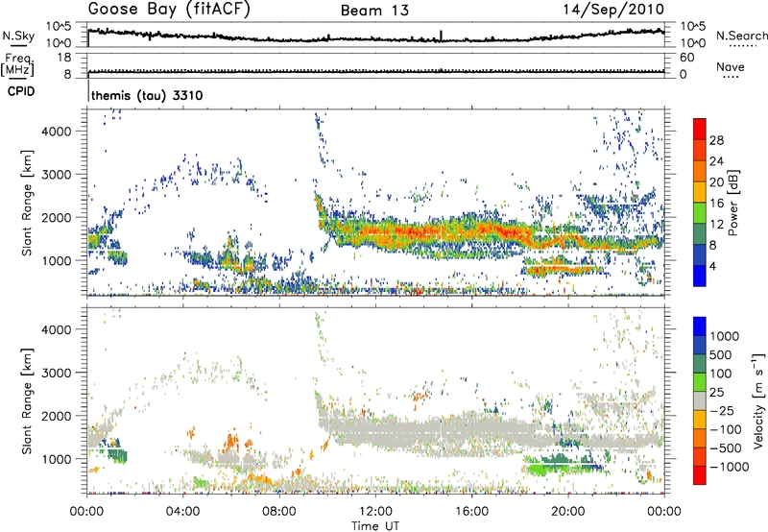
Task: Click the "500" label on Velocity colorbar
Action: pyautogui.click(x=721, y=354)
